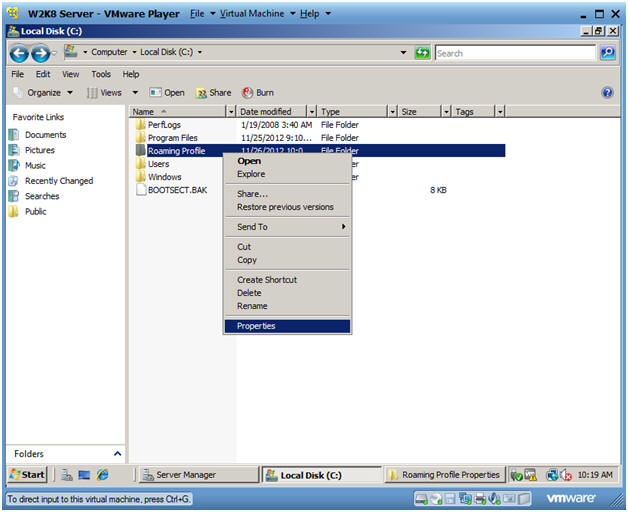Click the 8 KB size cell
The image size is (628, 512).
(x=438, y=190)
